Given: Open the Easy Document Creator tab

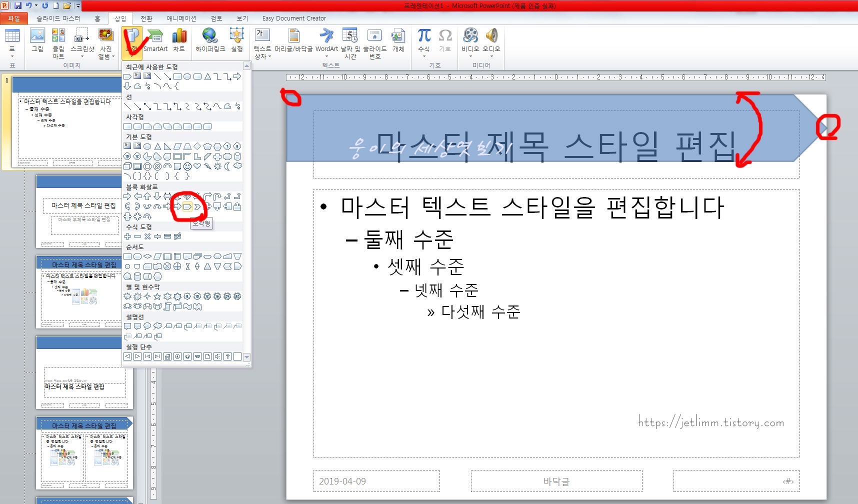Looking at the screenshot, I should tap(294, 18).
